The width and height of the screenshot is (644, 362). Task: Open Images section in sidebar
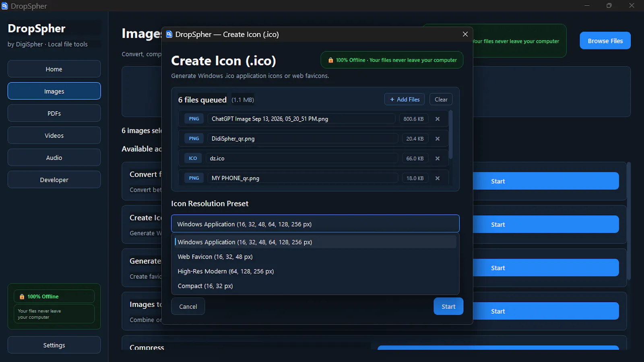(54, 91)
